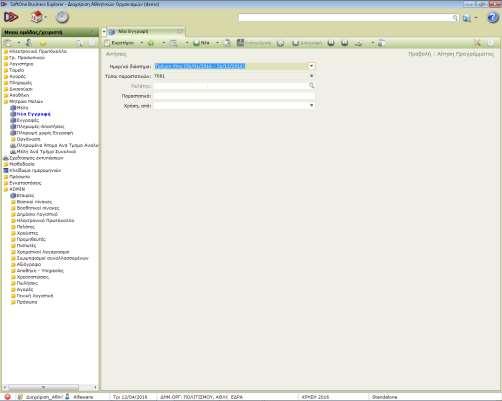Click the icon right of the top search box

pyautogui.click(x=467, y=18)
